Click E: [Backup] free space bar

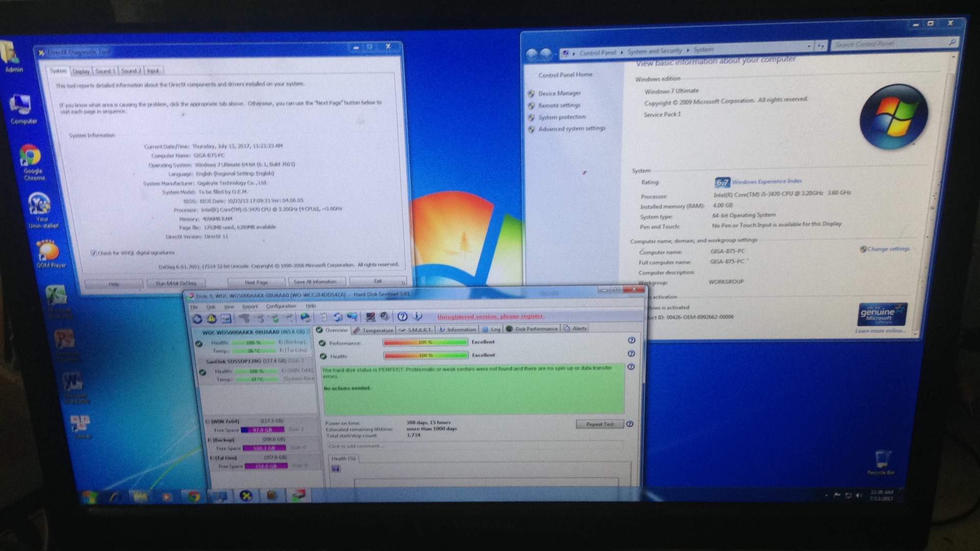tap(264, 448)
